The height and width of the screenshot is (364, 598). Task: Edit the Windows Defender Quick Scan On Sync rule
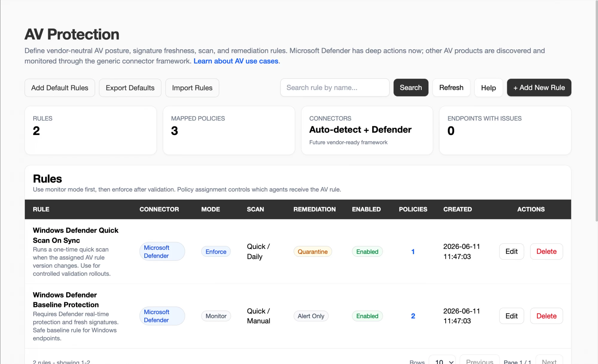point(512,251)
